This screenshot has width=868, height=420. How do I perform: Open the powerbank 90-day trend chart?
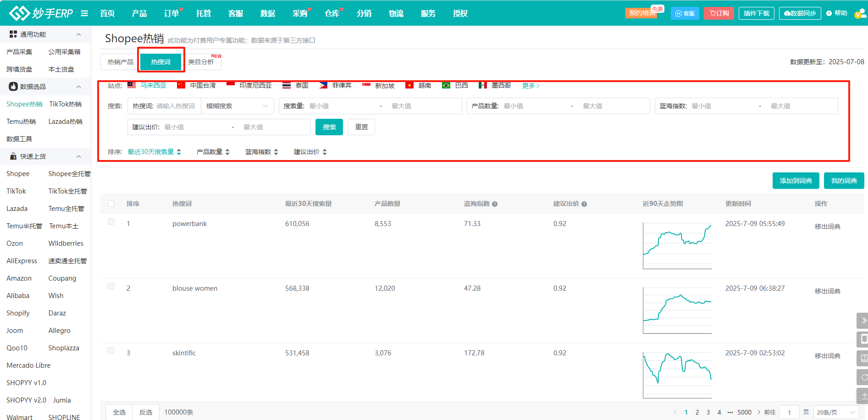(x=677, y=246)
